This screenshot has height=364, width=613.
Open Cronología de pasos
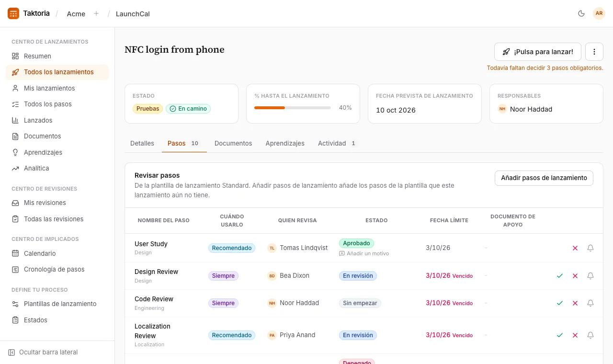[x=57, y=269]
